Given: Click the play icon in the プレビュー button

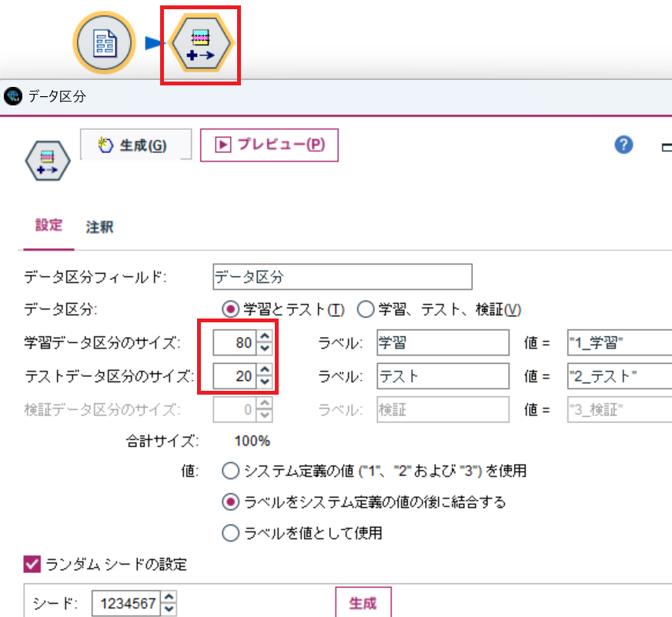Looking at the screenshot, I should tap(224, 145).
